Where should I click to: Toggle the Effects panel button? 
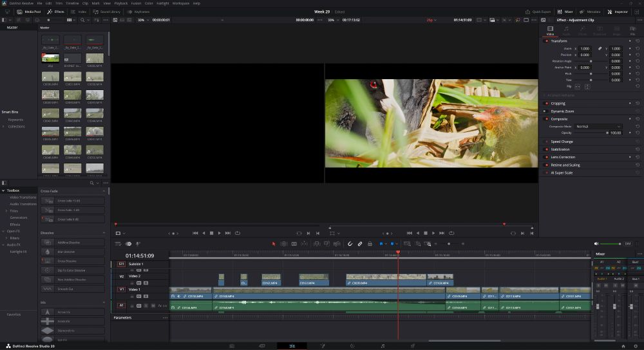(55, 12)
